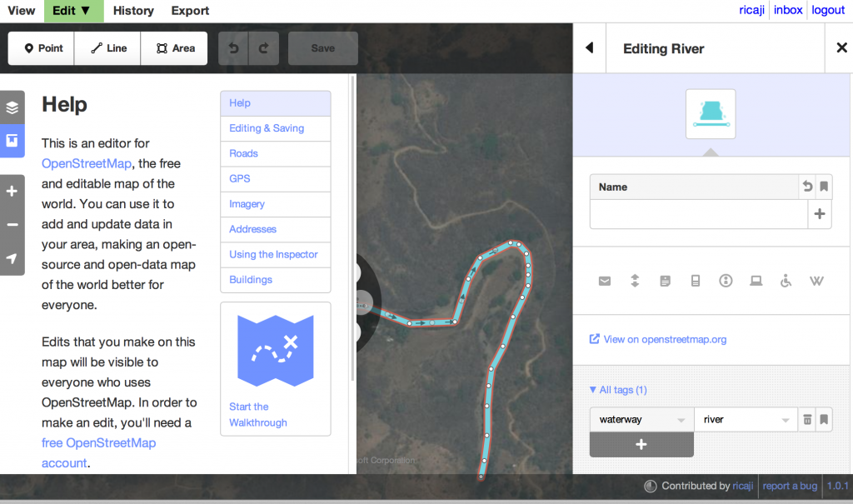Click into the Name input field

pos(699,214)
